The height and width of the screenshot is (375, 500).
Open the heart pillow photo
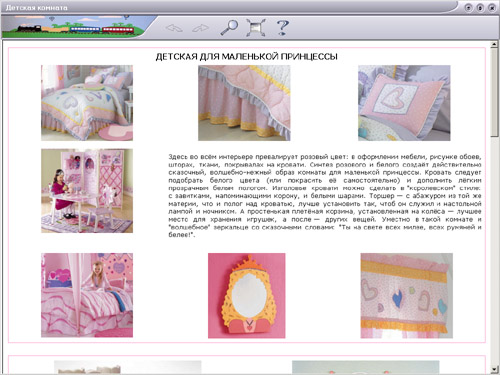[x=404, y=103]
